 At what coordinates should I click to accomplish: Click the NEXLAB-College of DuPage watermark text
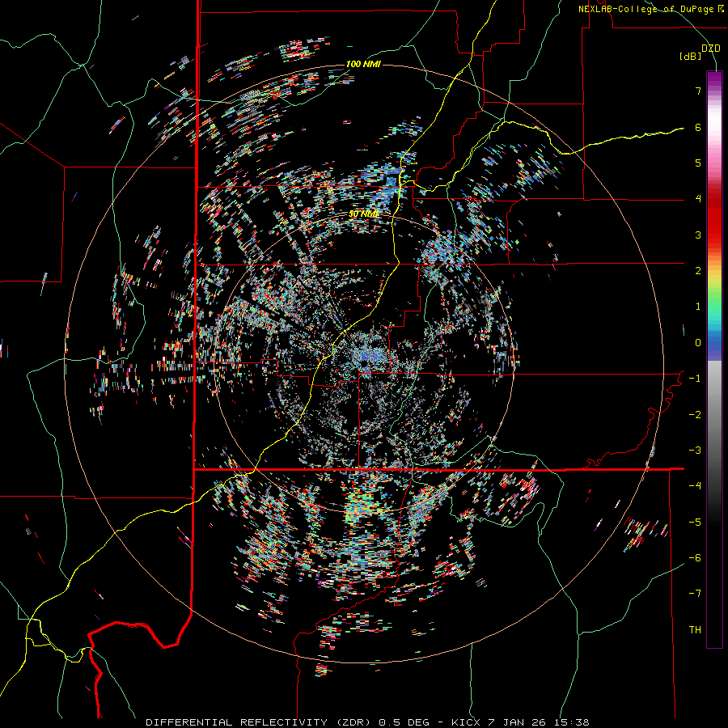tap(651, 9)
